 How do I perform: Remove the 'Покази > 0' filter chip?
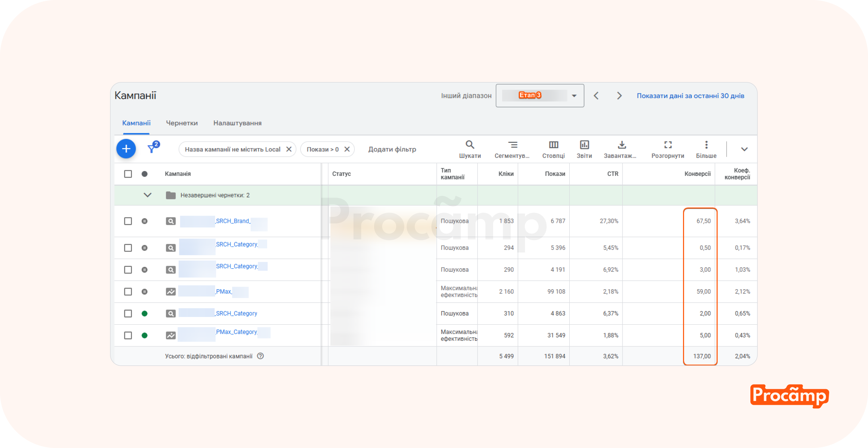coord(347,149)
